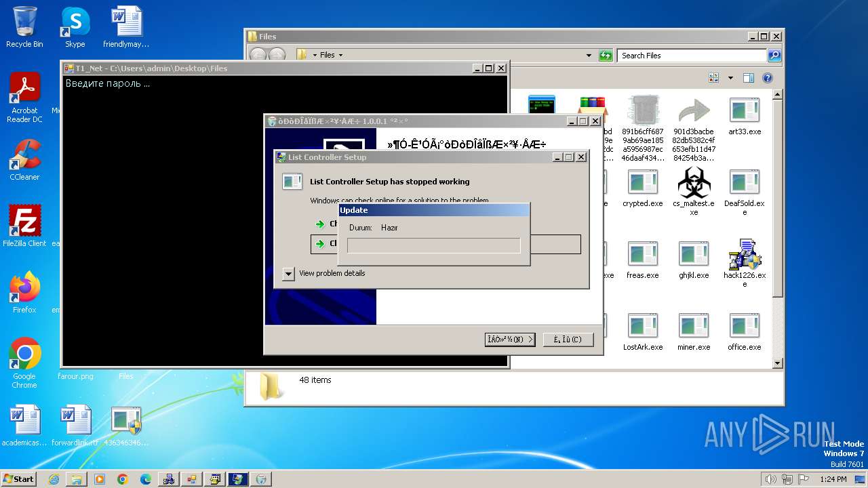Select the forwardlink.rtf desktop file
Screen dimensions: 868x488
75,425
